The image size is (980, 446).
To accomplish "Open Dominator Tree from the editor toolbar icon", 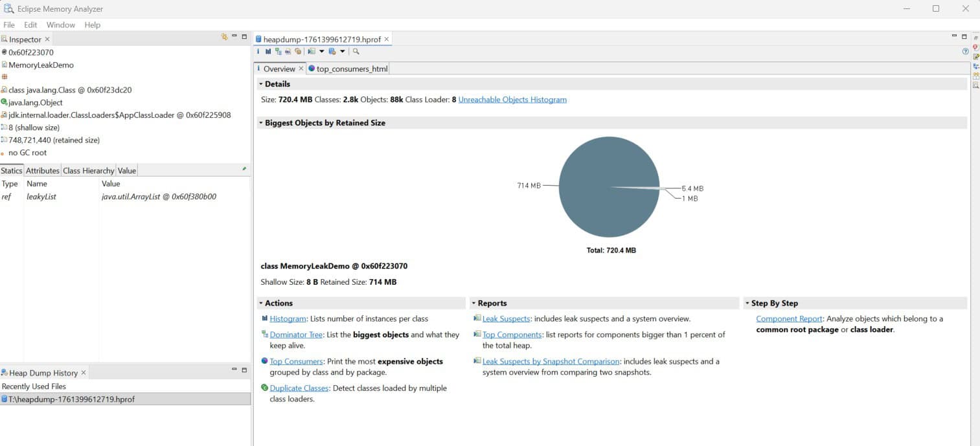I will [x=278, y=52].
